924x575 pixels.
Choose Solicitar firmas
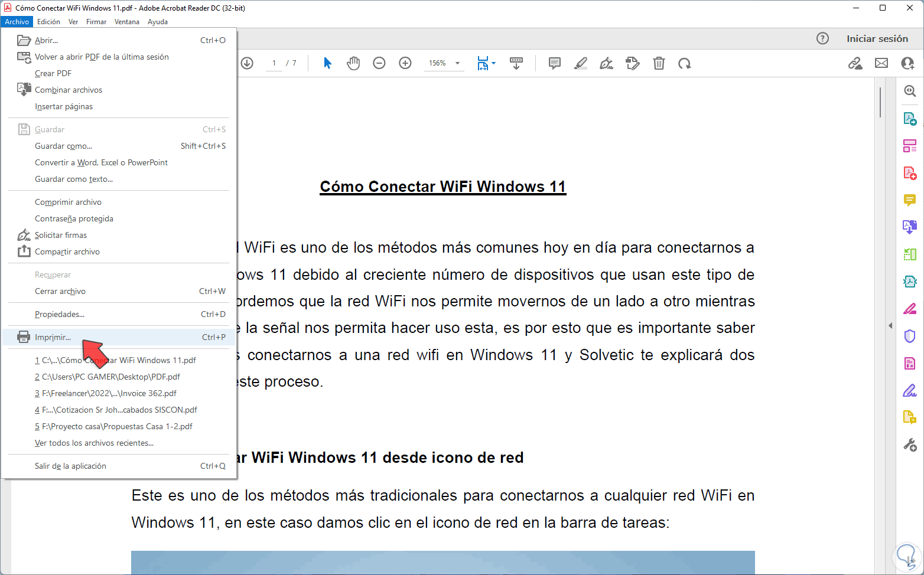coord(119,235)
